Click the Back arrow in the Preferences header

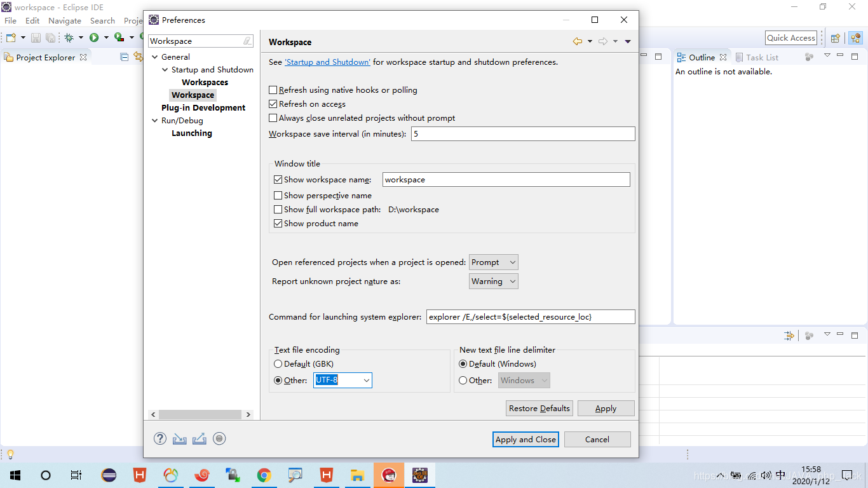tap(578, 41)
